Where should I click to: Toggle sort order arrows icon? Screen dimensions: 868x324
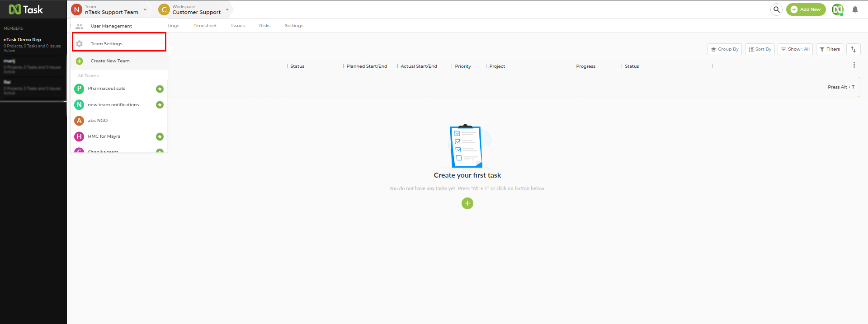(x=853, y=49)
